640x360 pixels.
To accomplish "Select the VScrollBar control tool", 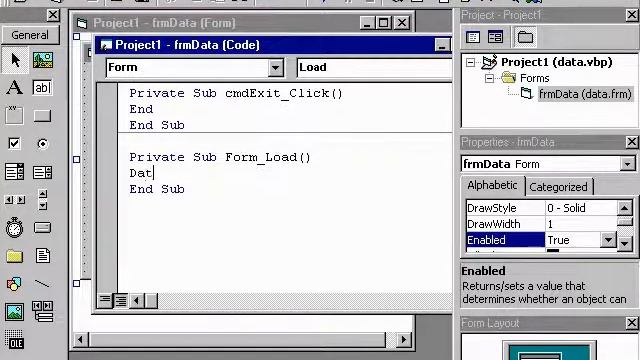I will coord(42,200).
